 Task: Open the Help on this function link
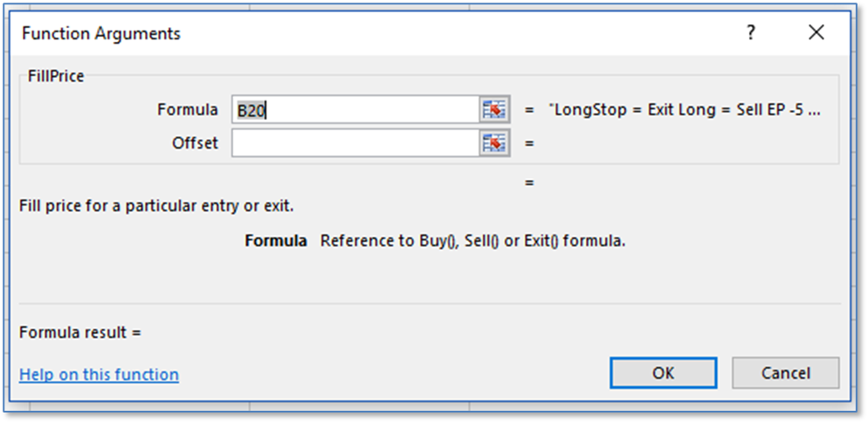coord(99,374)
